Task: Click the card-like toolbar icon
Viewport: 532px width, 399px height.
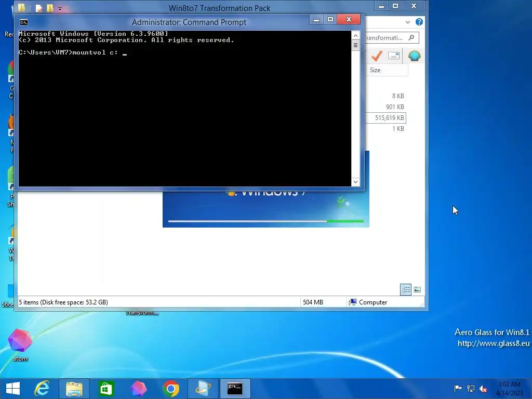Action: [x=394, y=56]
